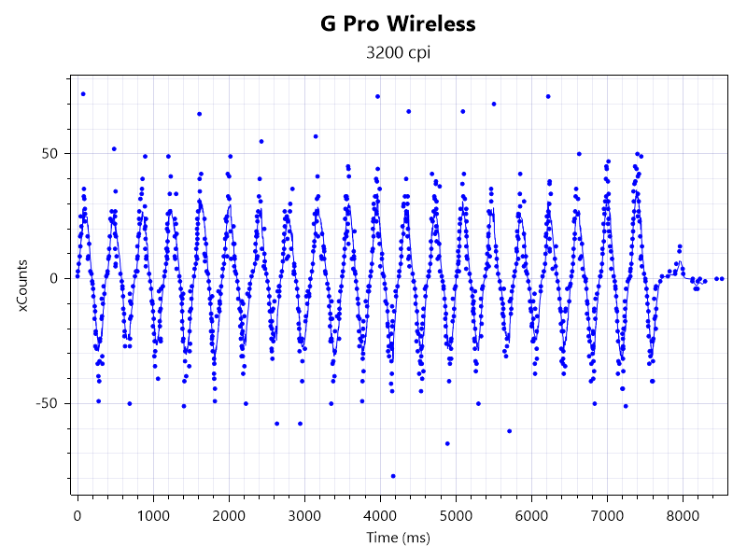Click the 3000 tick label on the x-axis
Screen dimensions: 747x560
304,516
